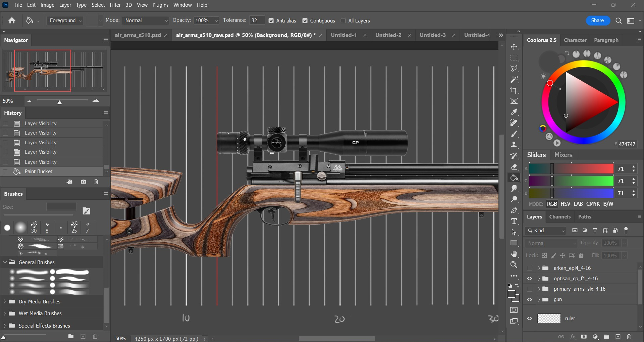644x342 pixels.
Task: Create new layer icon in Layers panel
Action: click(x=618, y=337)
